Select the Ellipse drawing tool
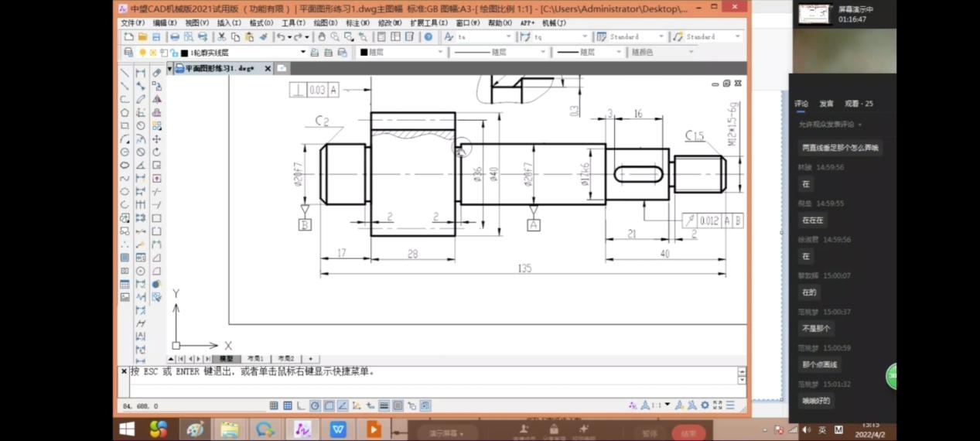 tap(125, 165)
